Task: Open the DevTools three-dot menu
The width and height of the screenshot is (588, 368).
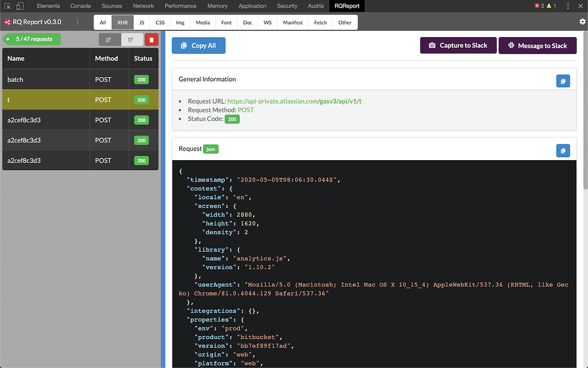Action: (x=568, y=6)
